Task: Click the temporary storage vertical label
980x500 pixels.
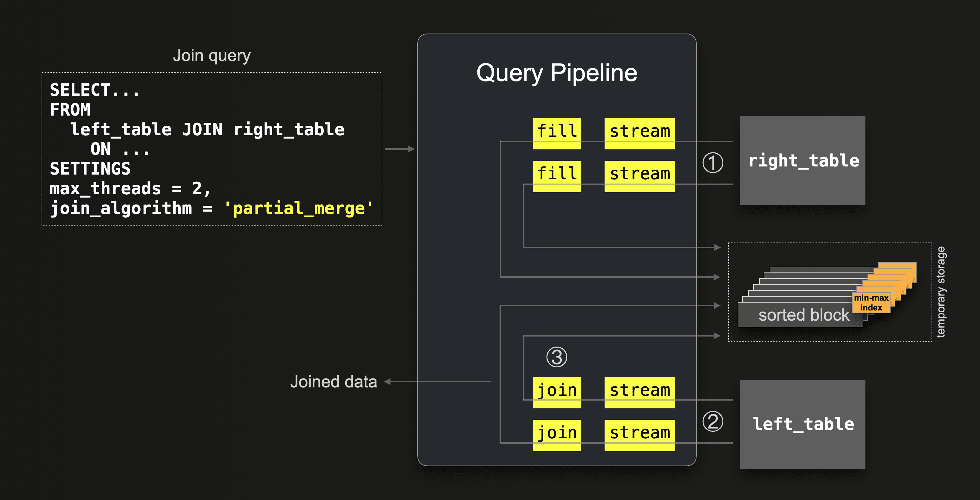Action: pyautogui.click(x=941, y=292)
